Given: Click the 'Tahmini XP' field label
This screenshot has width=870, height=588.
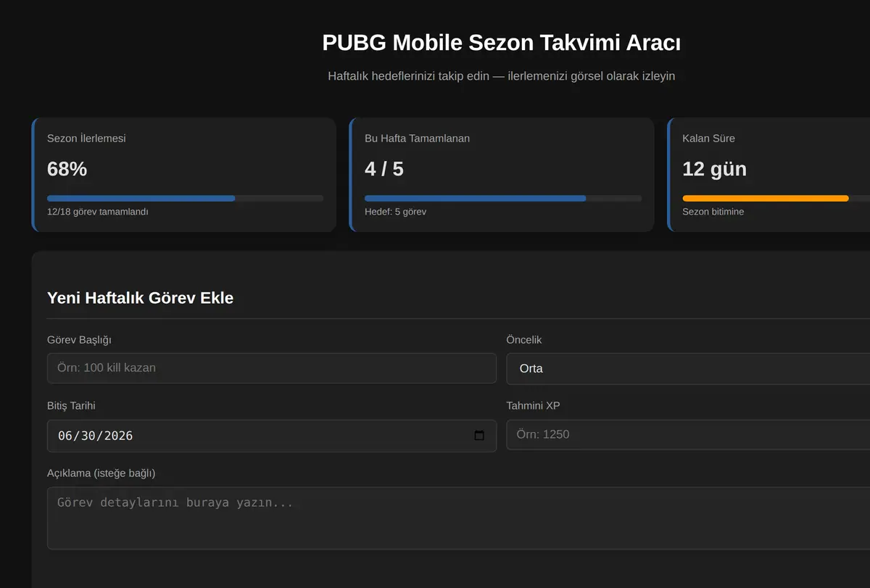Looking at the screenshot, I should pos(533,406).
